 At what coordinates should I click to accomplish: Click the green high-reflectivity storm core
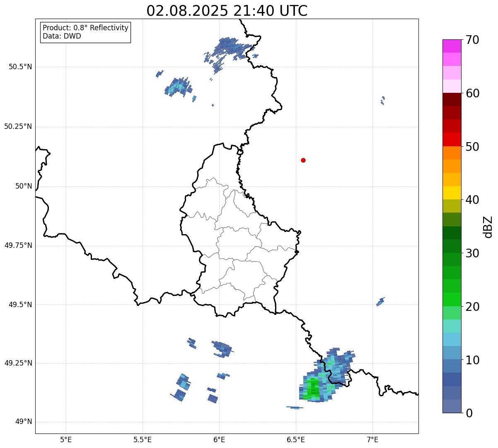(x=312, y=388)
